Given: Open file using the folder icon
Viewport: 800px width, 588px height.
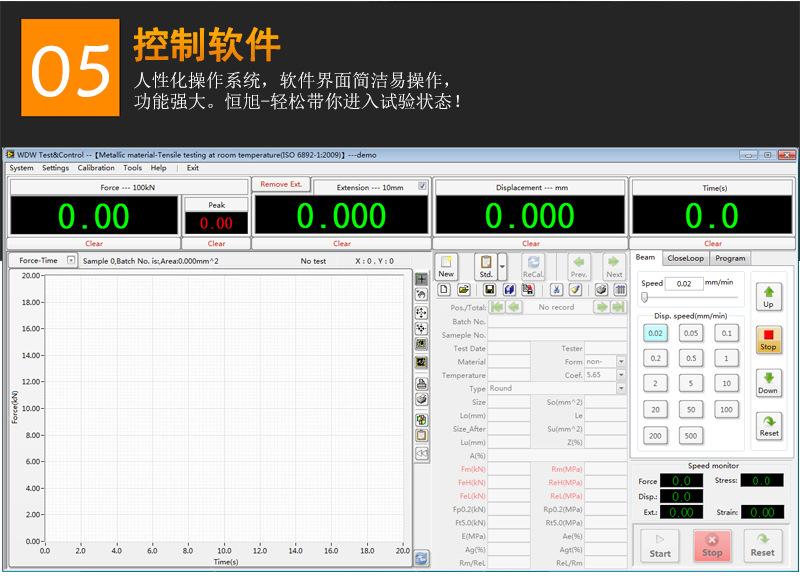Looking at the screenshot, I should click(x=464, y=290).
